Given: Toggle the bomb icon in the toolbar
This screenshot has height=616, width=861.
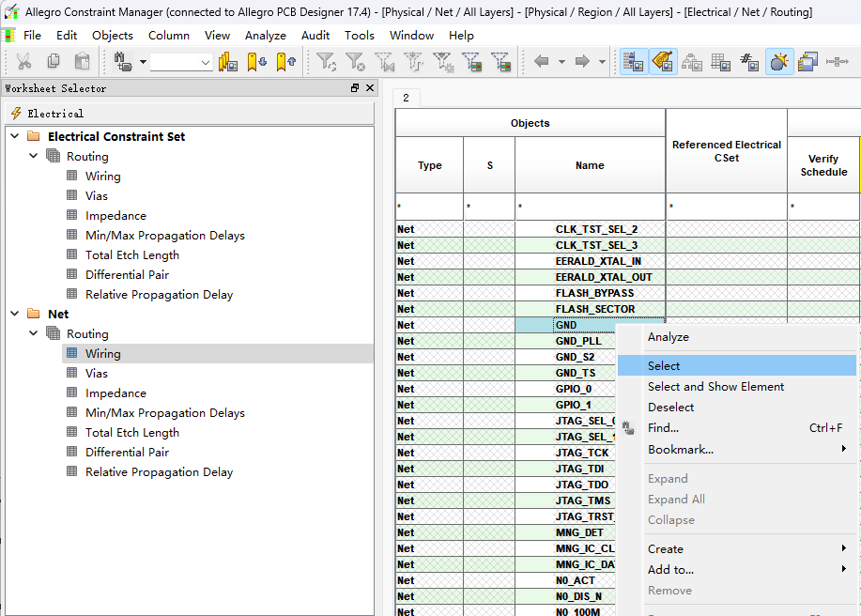Looking at the screenshot, I should (779, 61).
